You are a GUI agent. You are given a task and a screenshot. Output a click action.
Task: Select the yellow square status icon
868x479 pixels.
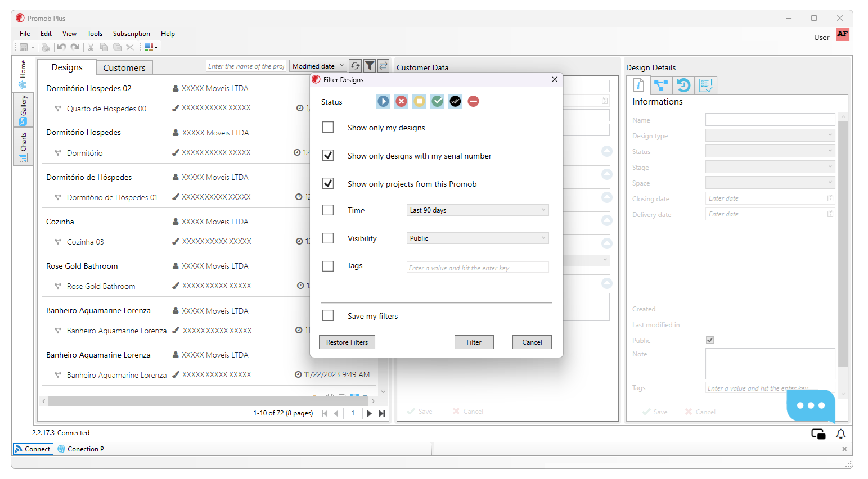click(x=419, y=101)
